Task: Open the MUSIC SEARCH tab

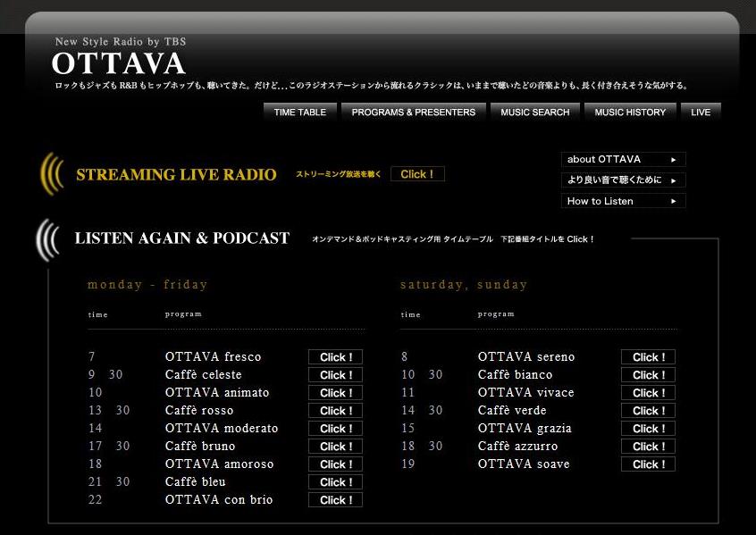Action: coord(534,112)
